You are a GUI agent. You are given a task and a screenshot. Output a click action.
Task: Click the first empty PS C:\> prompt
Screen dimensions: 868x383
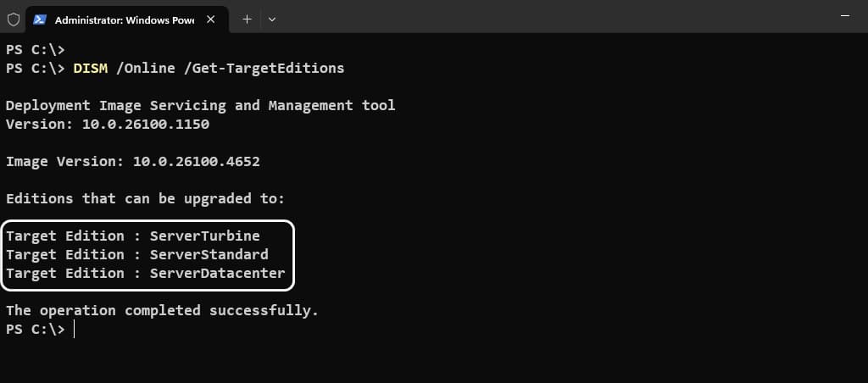(36, 50)
